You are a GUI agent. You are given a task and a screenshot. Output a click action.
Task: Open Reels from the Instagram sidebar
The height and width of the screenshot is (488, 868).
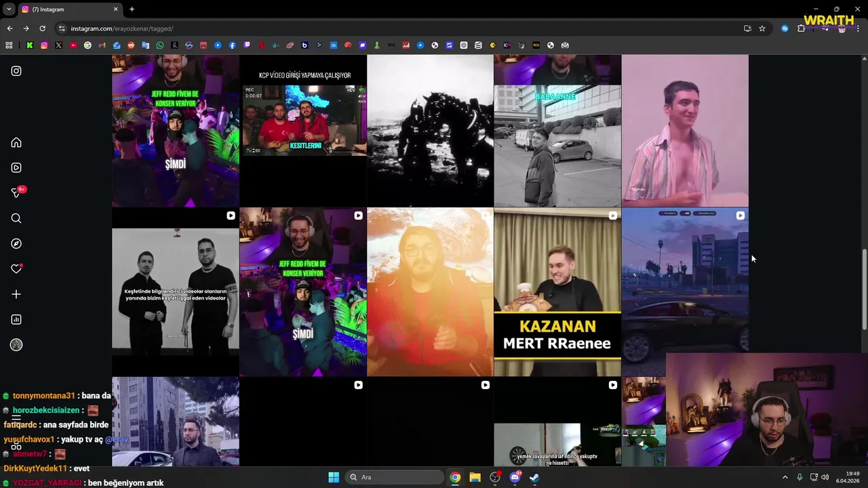pos(16,167)
